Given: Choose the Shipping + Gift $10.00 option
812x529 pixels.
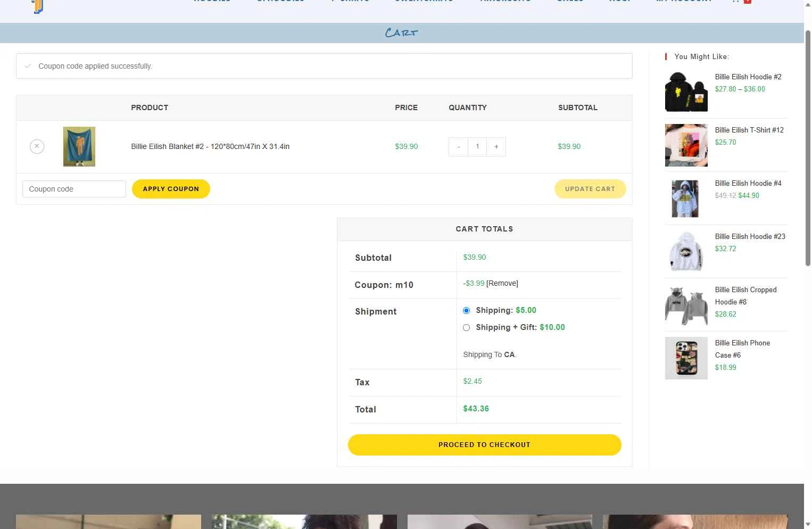Looking at the screenshot, I should pos(467,328).
